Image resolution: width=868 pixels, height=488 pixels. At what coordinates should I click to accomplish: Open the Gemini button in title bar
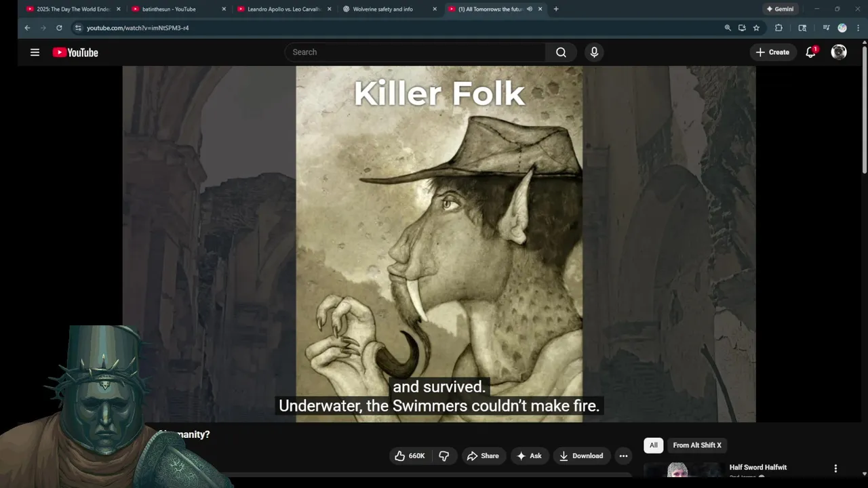click(779, 9)
